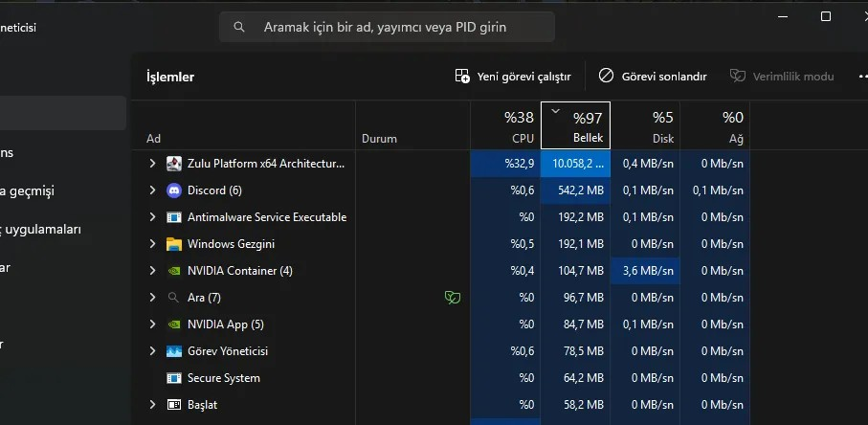868x425 pixels.
Task: Sort by the Ad column header
Action: pos(243,125)
